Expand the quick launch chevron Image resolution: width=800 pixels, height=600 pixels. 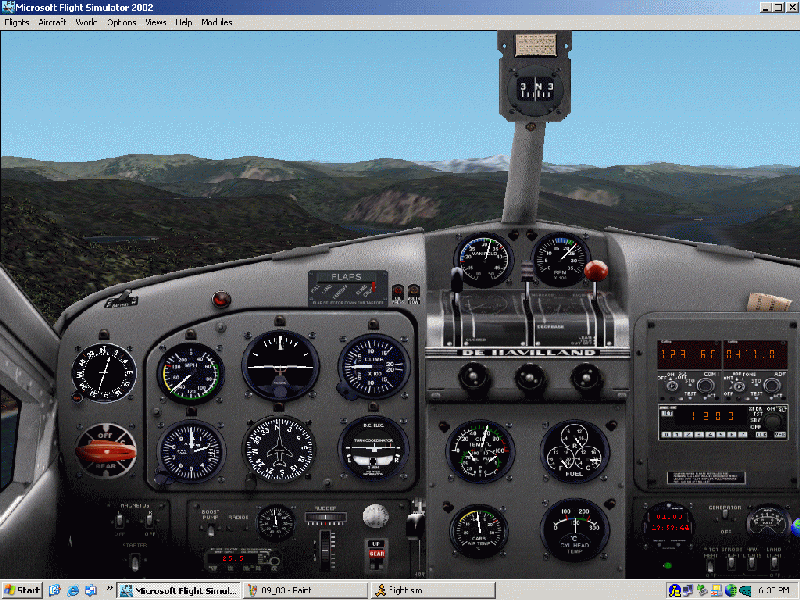pyautogui.click(x=109, y=589)
